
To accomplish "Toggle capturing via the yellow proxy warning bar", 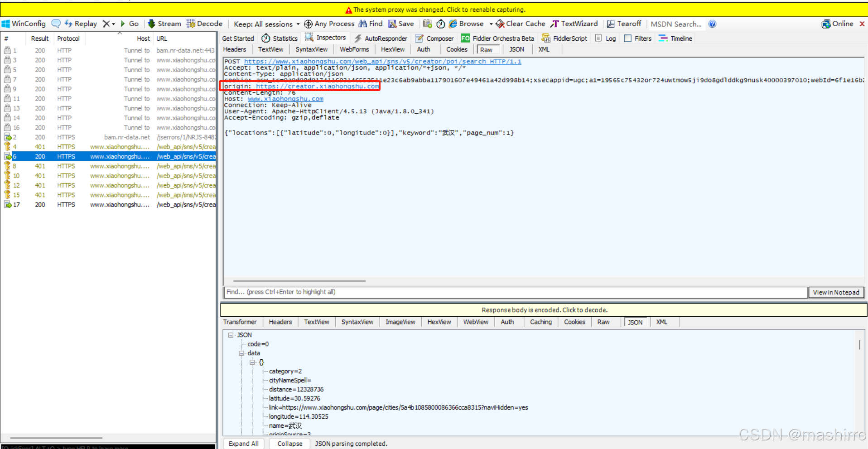I will click(434, 10).
